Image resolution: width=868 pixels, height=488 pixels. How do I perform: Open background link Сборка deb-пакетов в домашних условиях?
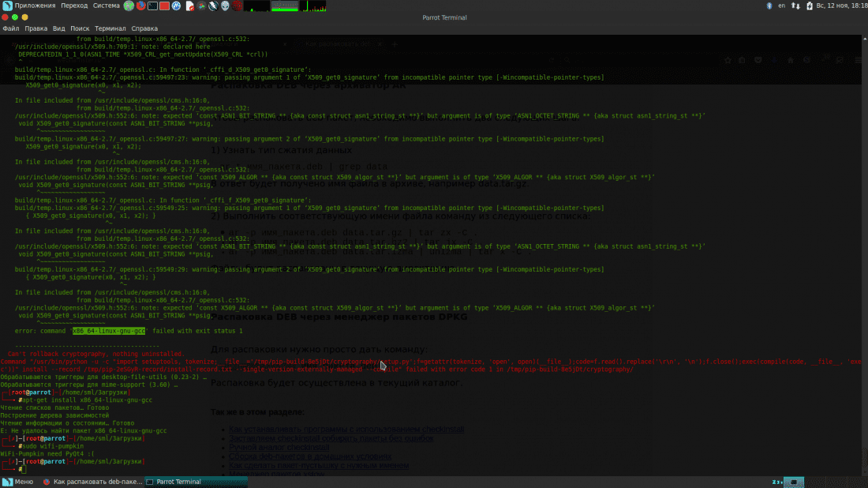[x=310, y=456]
